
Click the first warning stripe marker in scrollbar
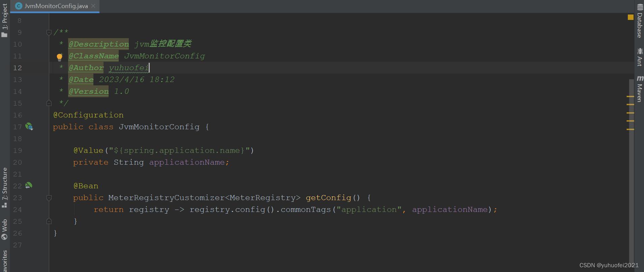[630, 97]
